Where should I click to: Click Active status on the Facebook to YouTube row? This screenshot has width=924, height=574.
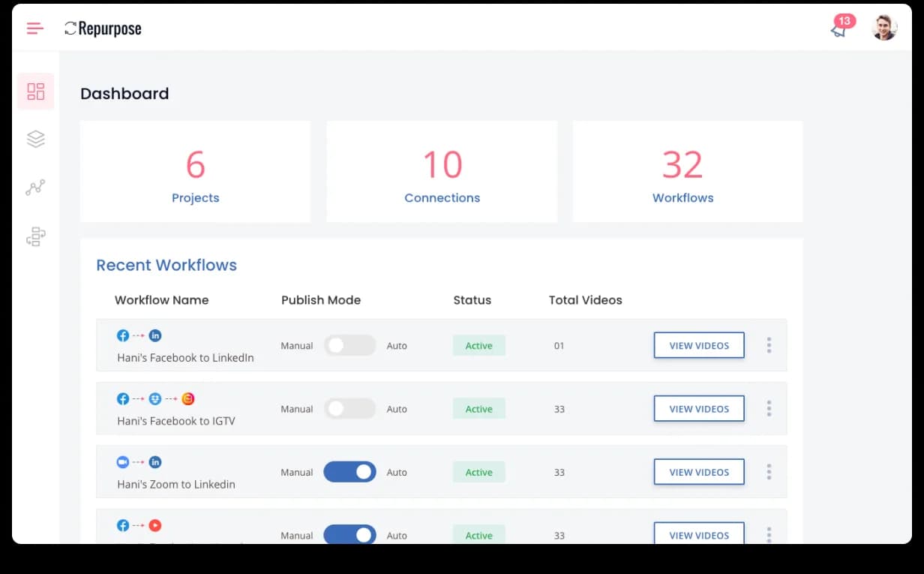(478, 534)
